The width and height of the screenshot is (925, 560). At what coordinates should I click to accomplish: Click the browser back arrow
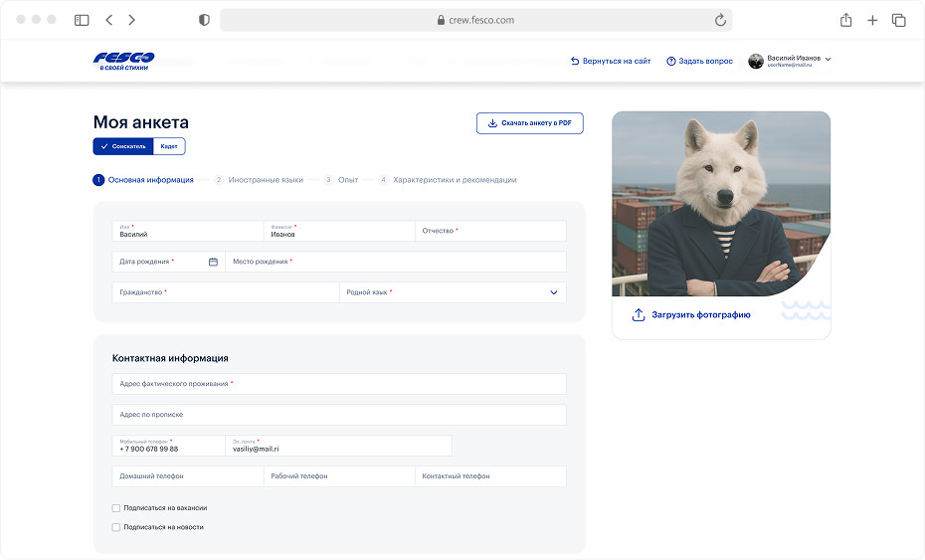pyautogui.click(x=108, y=20)
